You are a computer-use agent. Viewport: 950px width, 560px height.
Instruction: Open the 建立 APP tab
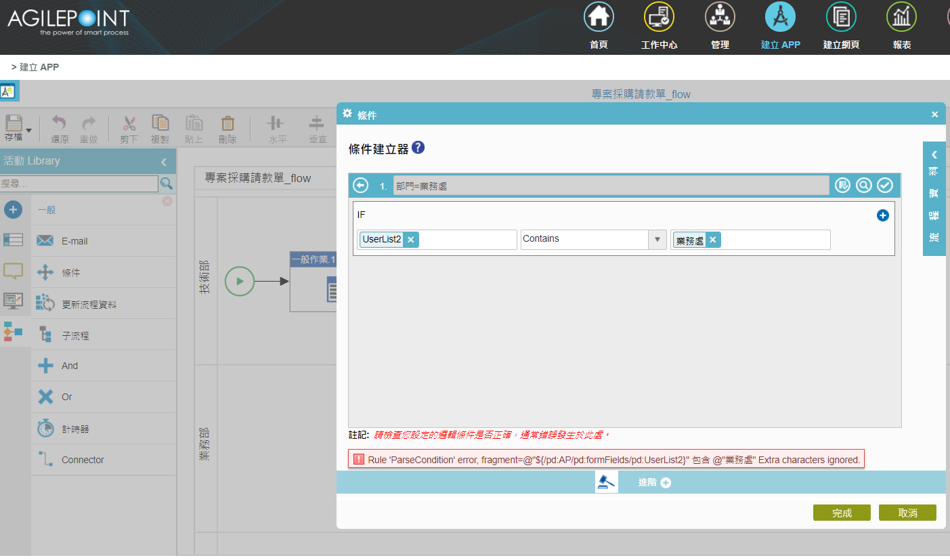click(x=780, y=27)
